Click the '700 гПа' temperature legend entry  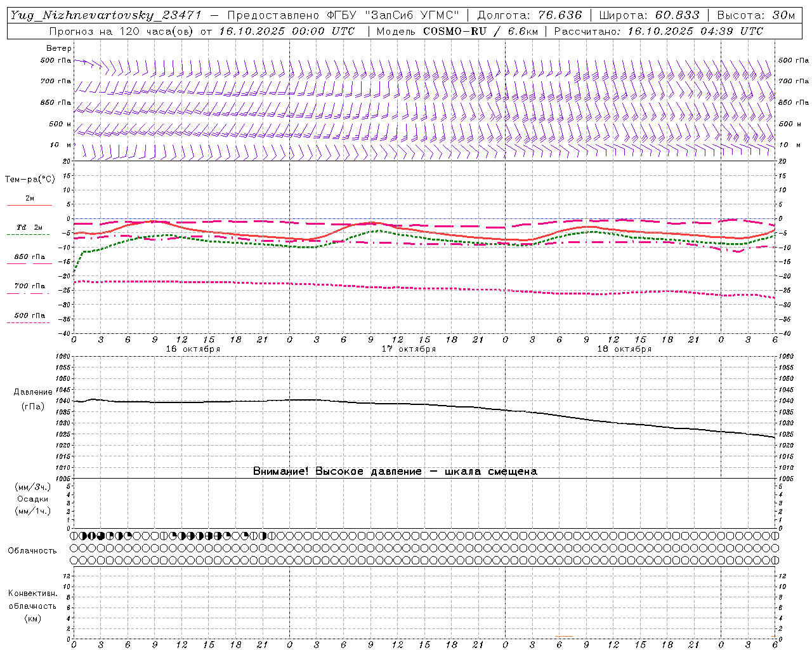pyautogui.click(x=30, y=286)
